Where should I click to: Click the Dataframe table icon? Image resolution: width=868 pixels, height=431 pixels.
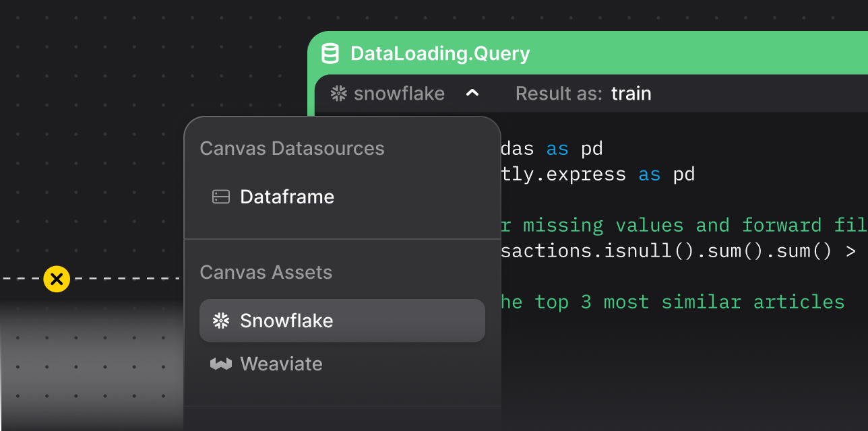point(221,197)
